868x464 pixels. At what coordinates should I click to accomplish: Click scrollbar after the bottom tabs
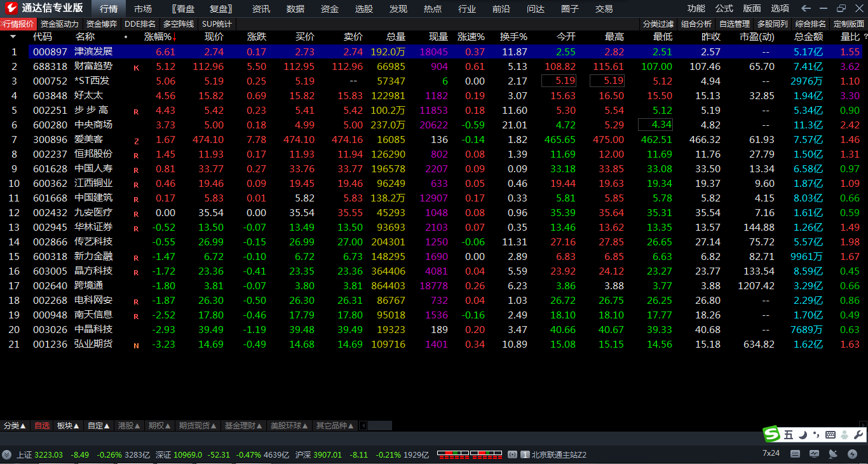click(380, 426)
